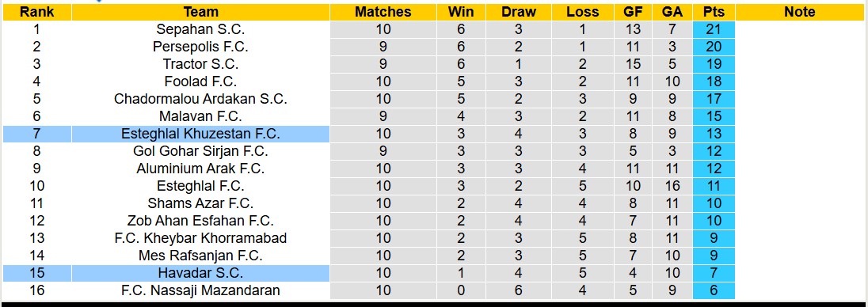Select the Matches column header

[x=383, y=12]
